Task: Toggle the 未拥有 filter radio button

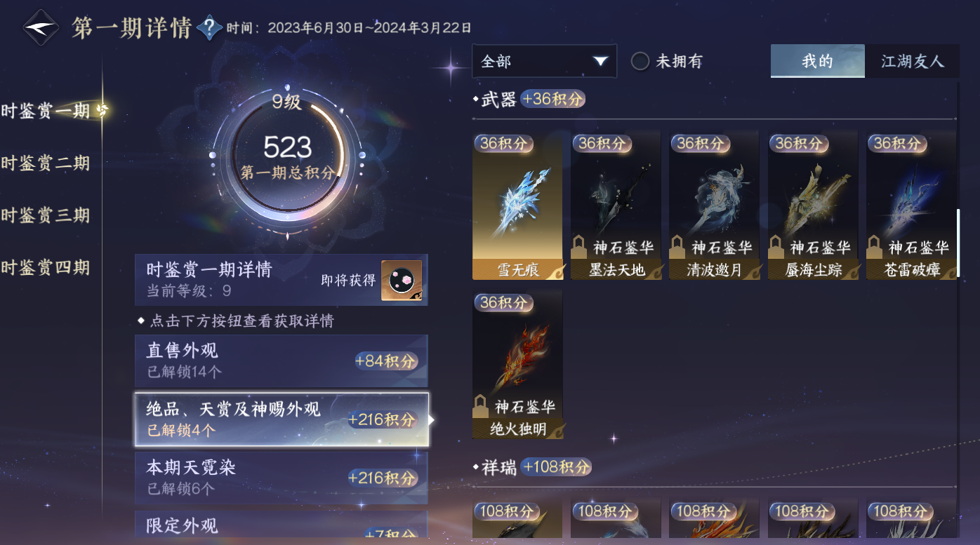Action: (x=640, y=62)
